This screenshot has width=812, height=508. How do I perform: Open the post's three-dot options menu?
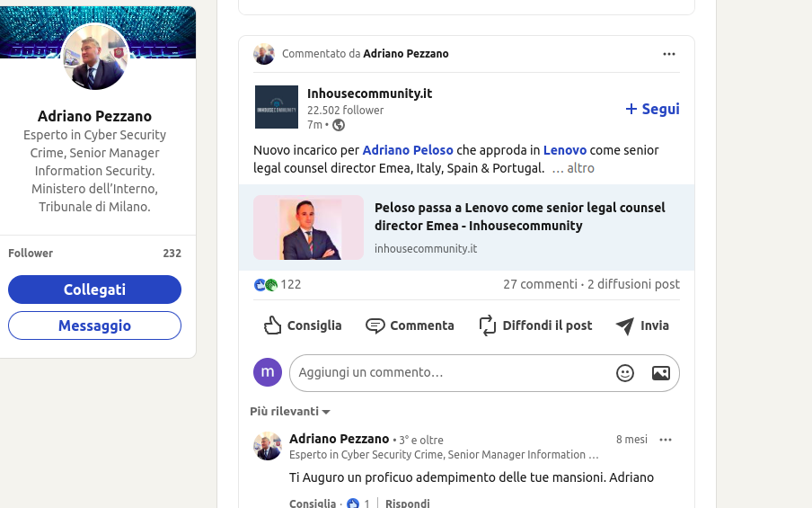coord(668,54)
